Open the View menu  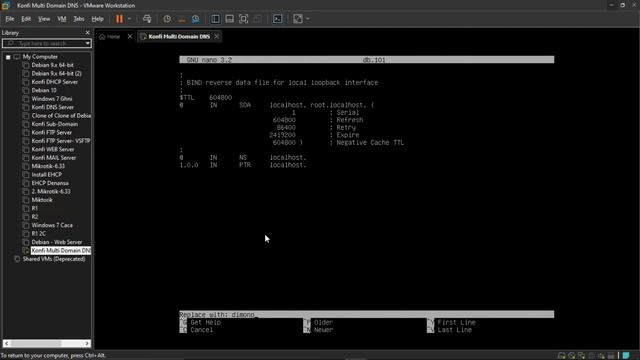(44, 19)
